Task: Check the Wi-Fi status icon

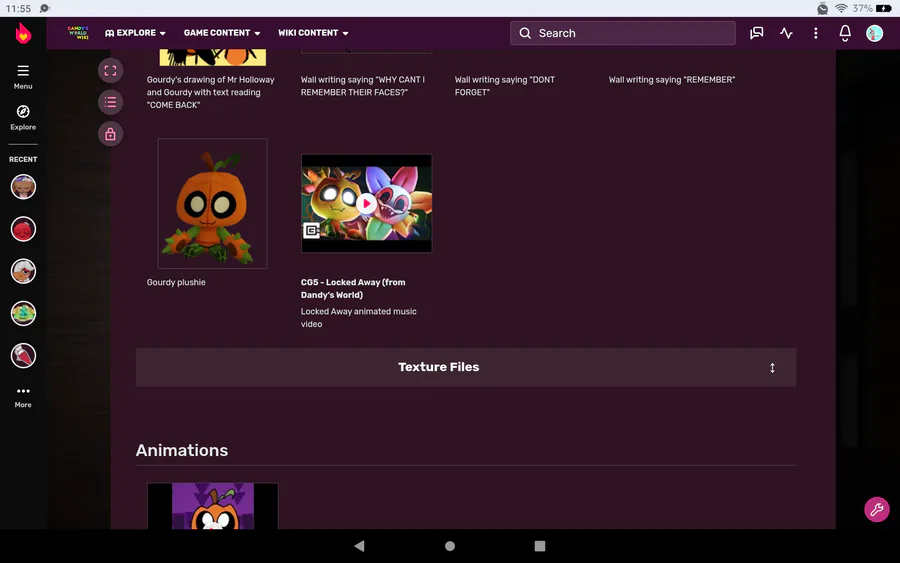Action: point(841,8)
